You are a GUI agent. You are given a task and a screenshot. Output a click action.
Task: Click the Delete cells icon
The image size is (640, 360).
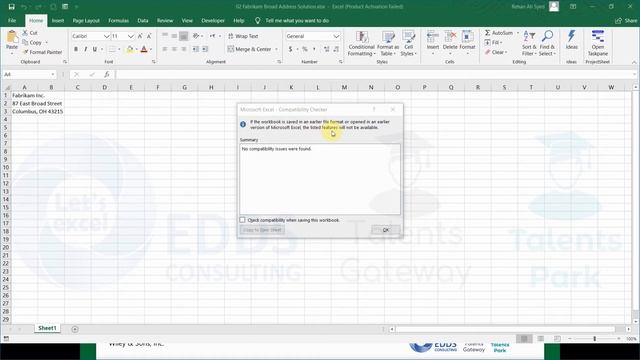pyautogui.click(x=450, y=37)
